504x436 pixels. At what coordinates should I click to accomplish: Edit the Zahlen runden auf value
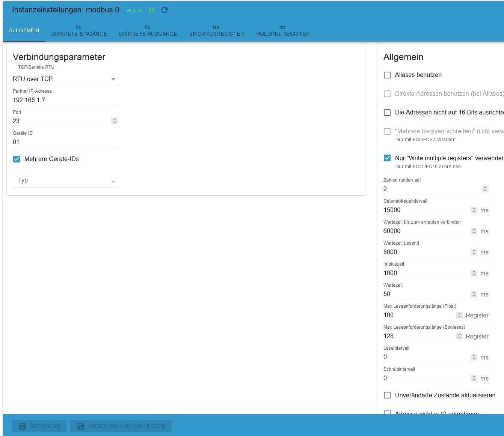pyautogui.click(x=432, y=189)
